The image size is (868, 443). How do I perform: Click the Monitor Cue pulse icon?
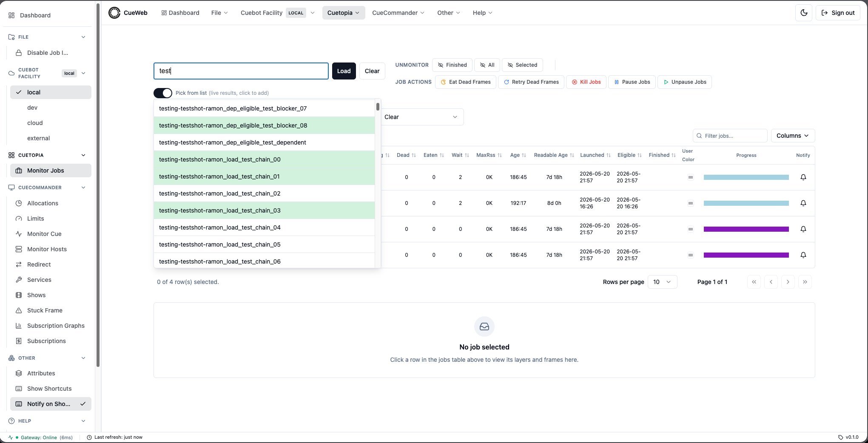(x=19, y=234)
